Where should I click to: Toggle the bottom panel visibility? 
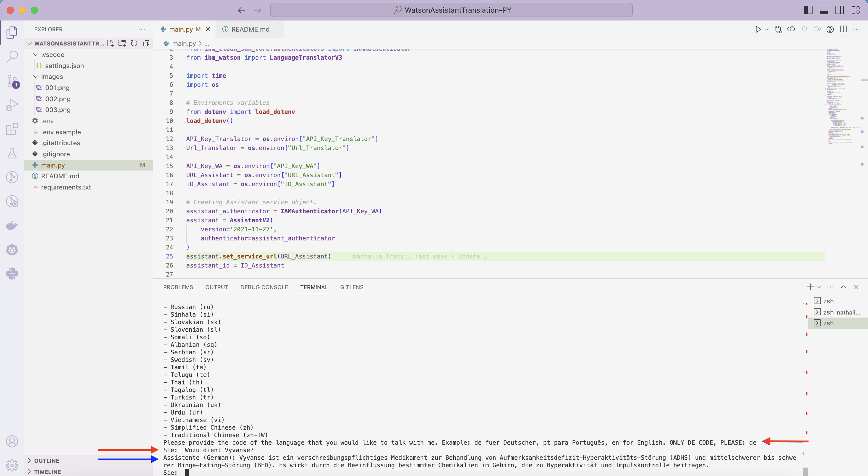click(824, 10)
